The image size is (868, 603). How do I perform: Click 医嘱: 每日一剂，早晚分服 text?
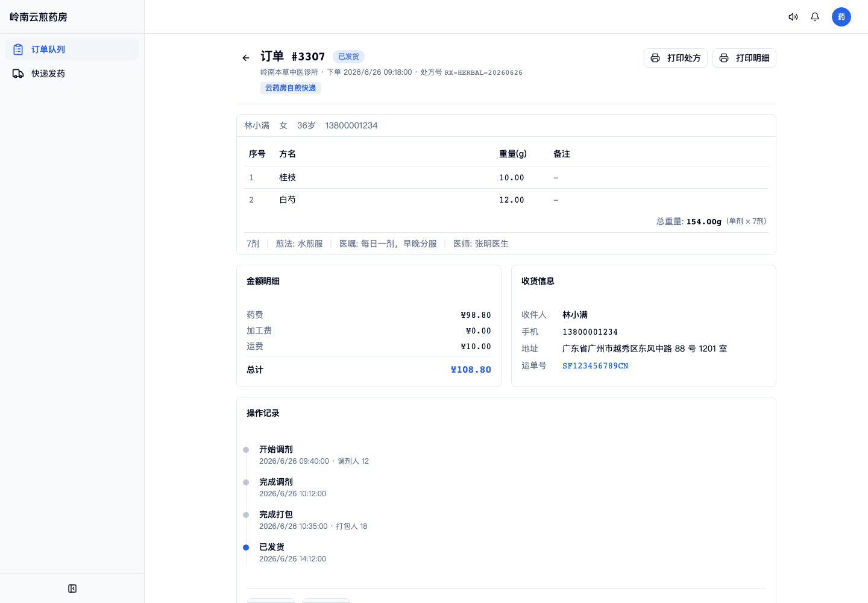[388, 244]
